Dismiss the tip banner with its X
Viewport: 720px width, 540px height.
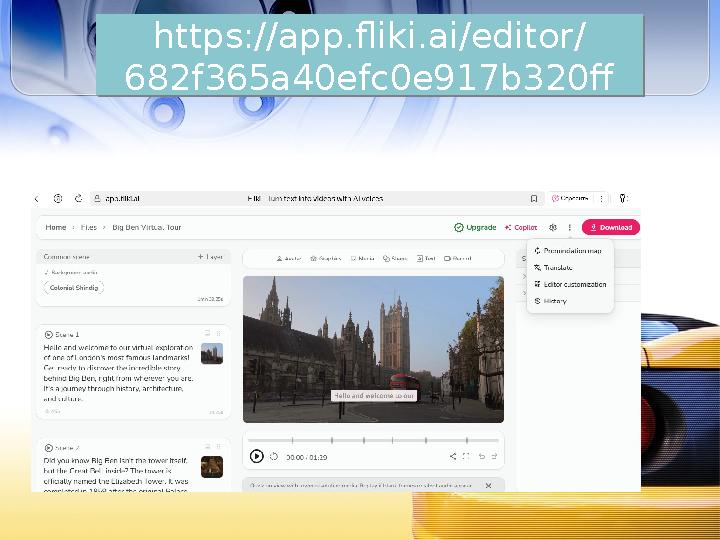[489, 485]
